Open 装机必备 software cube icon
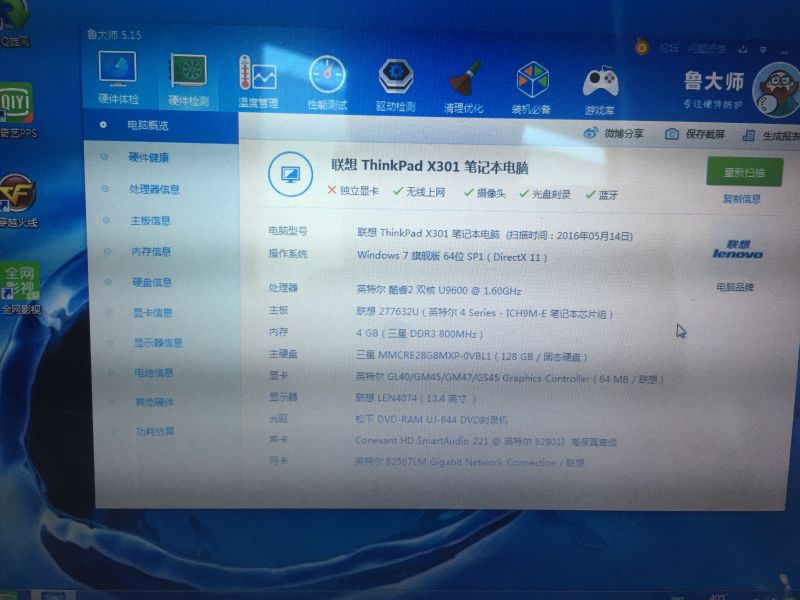Screen dimensions: 800x600 [532, 88]
